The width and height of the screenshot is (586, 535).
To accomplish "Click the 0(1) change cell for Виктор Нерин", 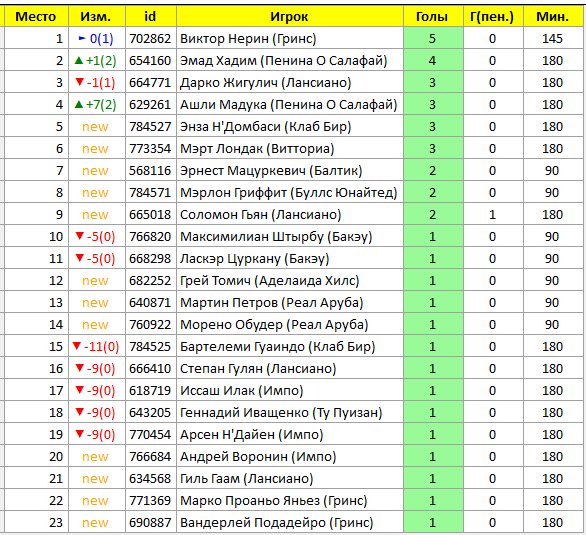I will 97,38.
